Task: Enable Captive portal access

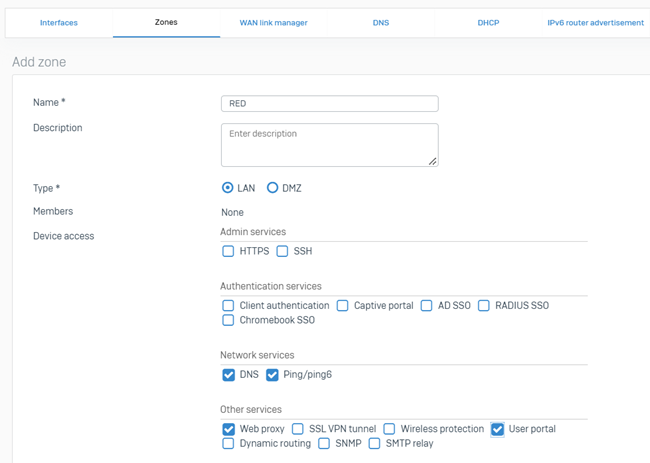Action: coord(343,305)
